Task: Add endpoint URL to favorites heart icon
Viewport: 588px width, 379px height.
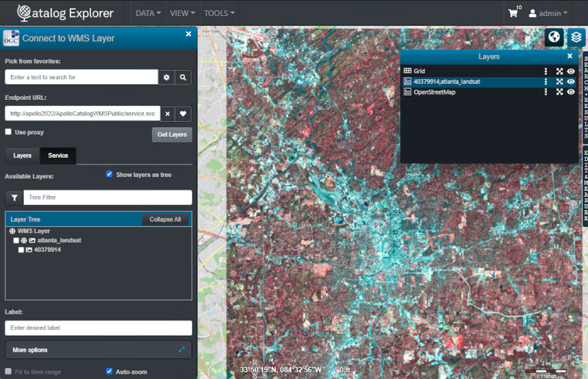Action: (x=184, y=114)
